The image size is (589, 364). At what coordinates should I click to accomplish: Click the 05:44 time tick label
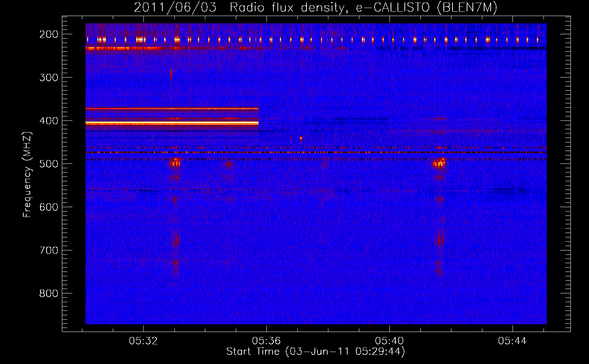513,341
